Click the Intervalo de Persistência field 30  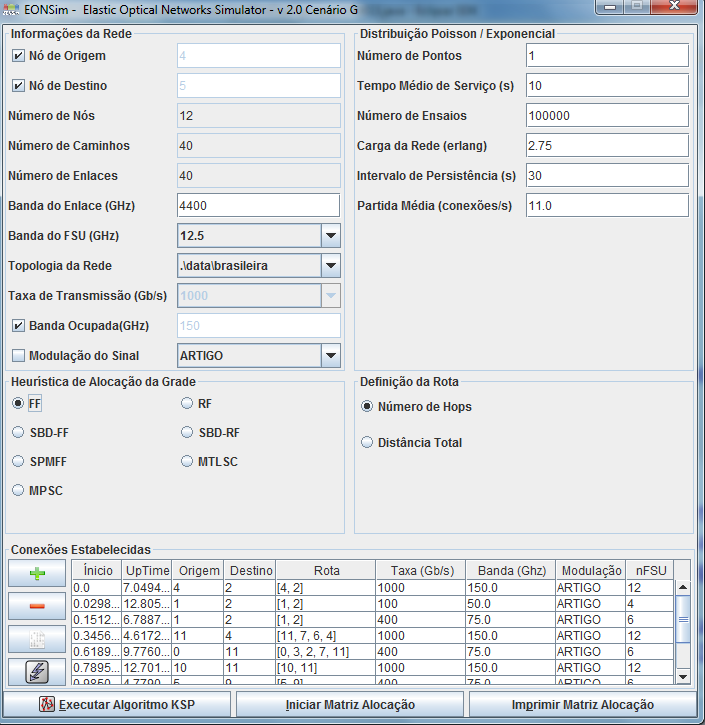607,176
